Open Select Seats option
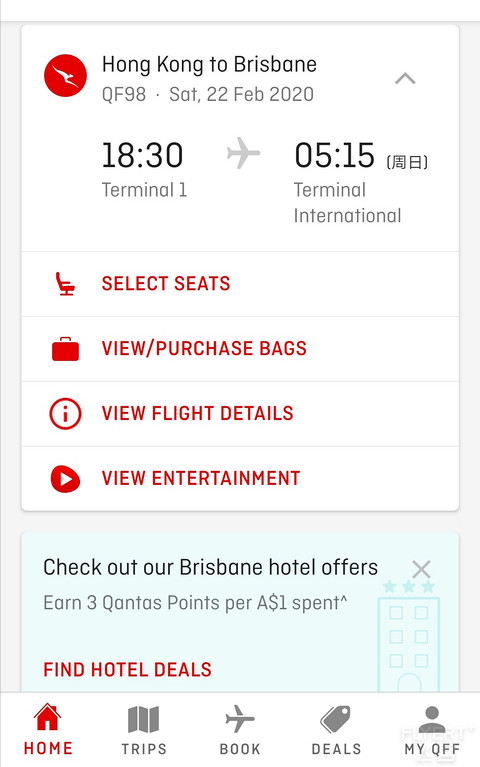 coord(240,284)
